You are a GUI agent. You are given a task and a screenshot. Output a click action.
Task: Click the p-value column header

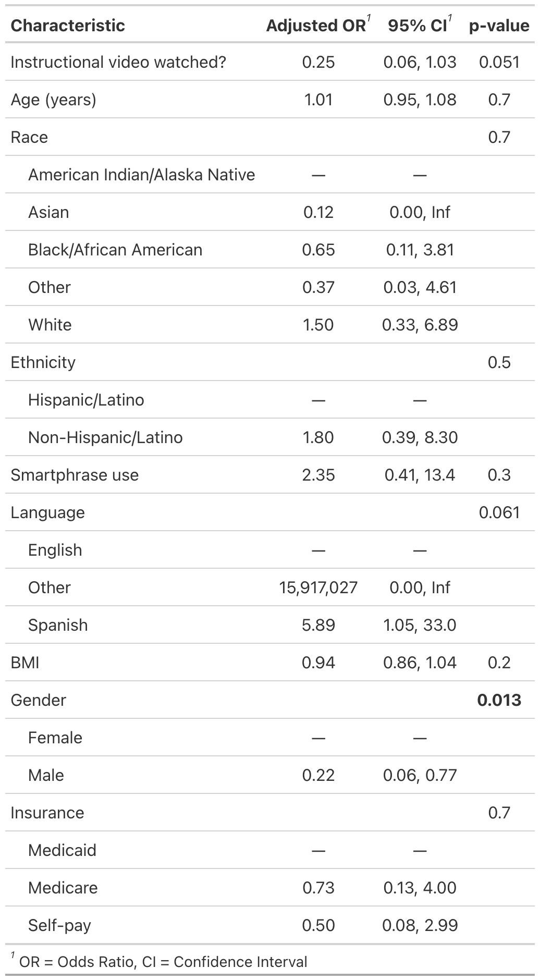[499, 26]
